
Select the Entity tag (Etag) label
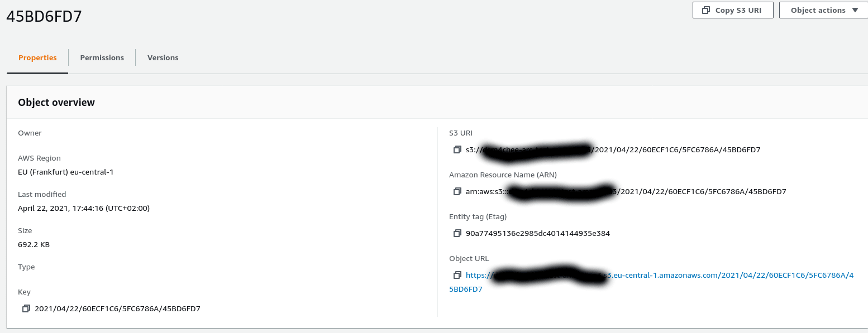coord(478,216)
